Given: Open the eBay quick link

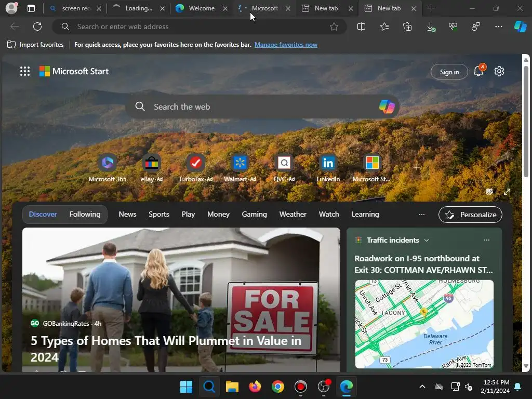Looking at the screenshot, I should point(152,168).
